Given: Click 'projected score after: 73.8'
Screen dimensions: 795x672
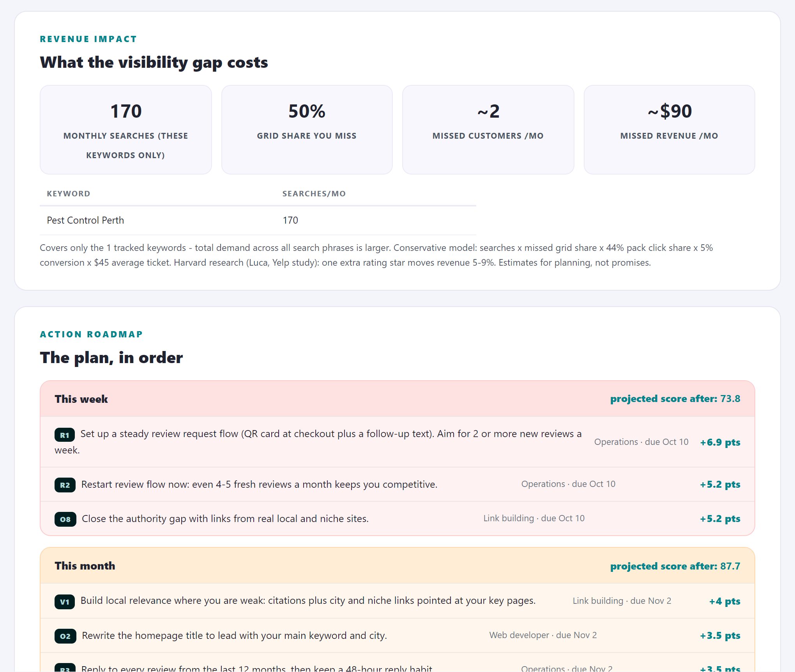Looking at the screenshot, I should pyautogui.click(x=675, y=399).
